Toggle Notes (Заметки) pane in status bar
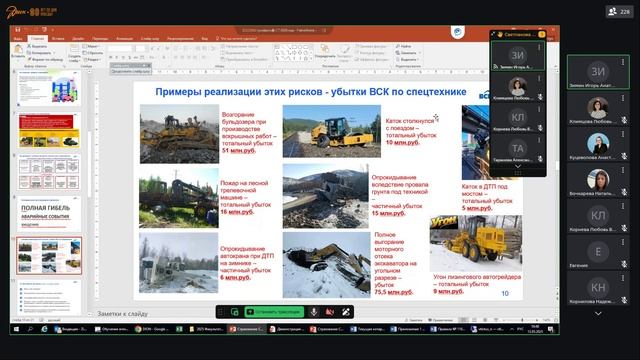This screenshot has width=640, height=360. point(414,320)
